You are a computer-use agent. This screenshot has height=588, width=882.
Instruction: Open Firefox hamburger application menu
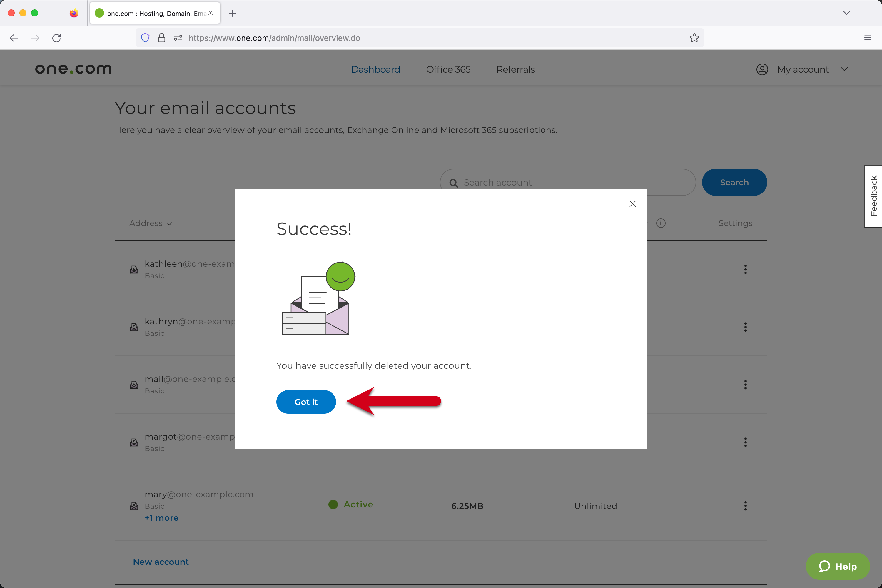pos(867,38)
